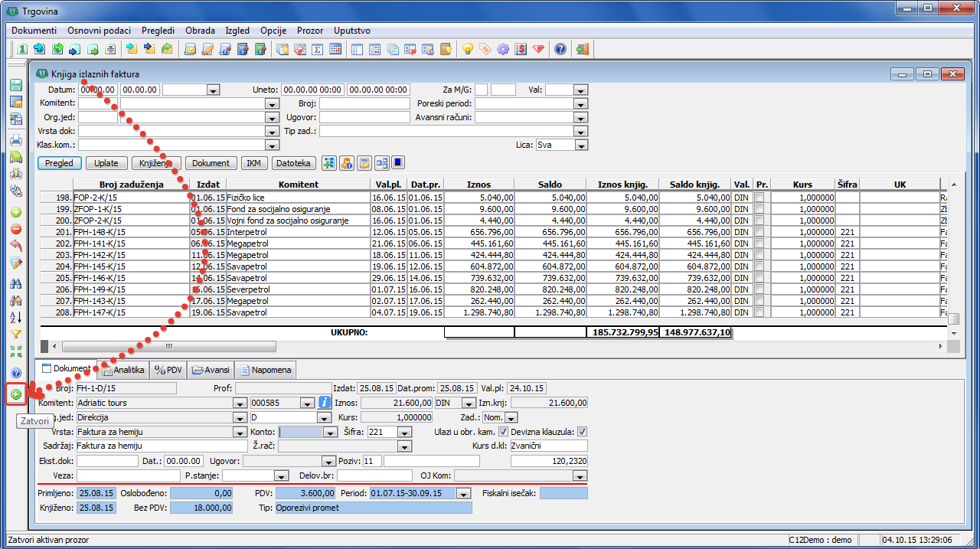Toggle the Ulazi u obr. kam. checkbox
Image resolution: width=980 pixels, height=549 pixels.
(x=503, y=432)
